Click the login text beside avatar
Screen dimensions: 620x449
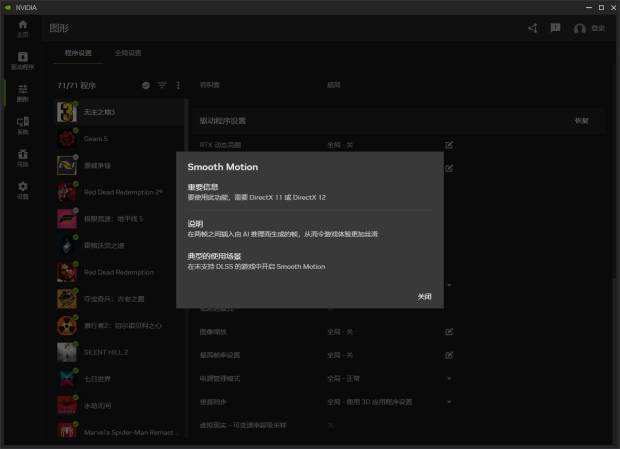pos(597,28)
